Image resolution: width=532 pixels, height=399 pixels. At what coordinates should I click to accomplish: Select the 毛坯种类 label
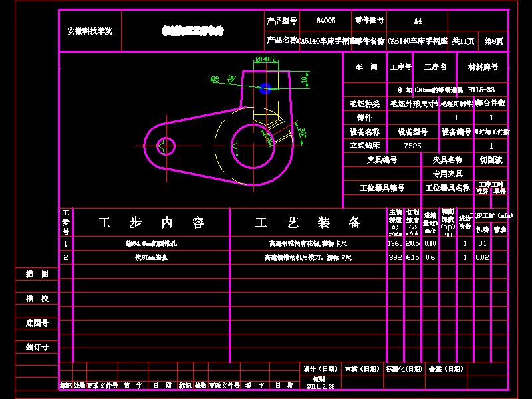point(364,104)
